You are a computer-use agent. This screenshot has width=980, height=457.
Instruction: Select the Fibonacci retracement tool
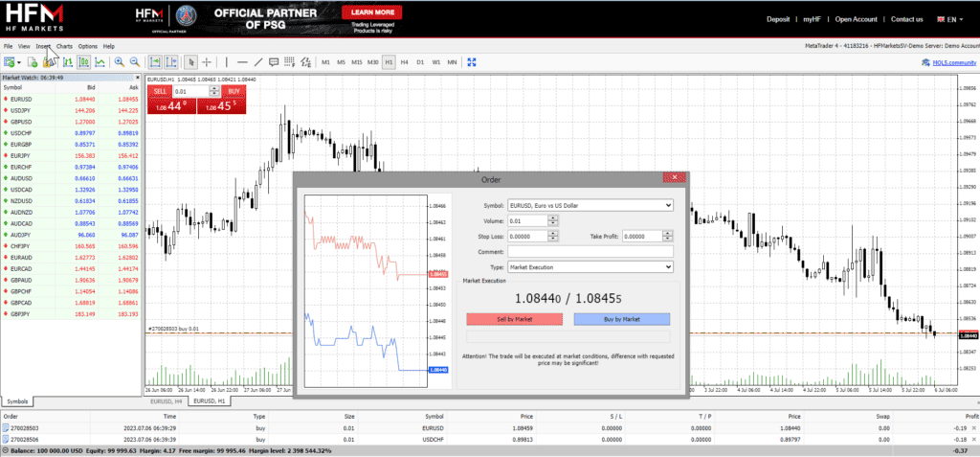[289, 62]
